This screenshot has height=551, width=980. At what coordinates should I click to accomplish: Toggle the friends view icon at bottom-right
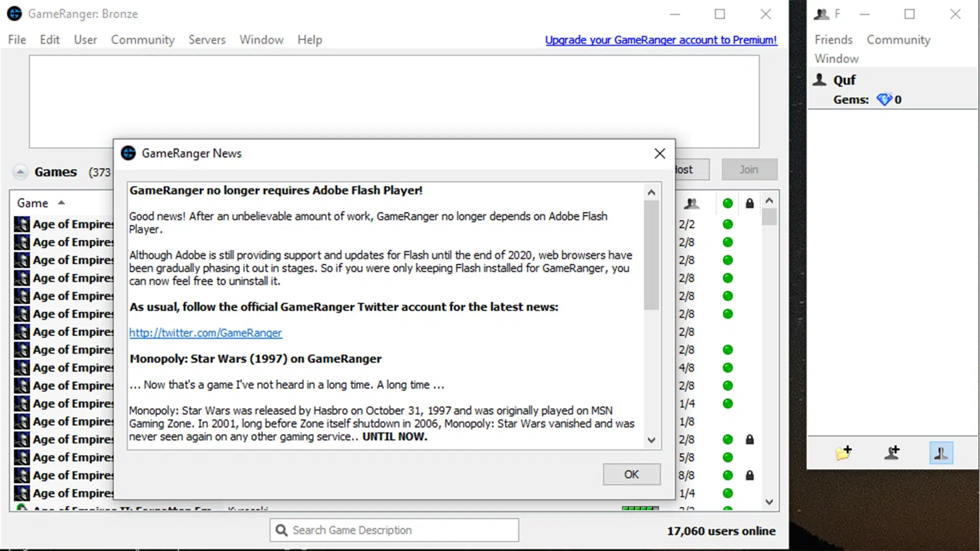pyautogui.click(x=941, y=453)
